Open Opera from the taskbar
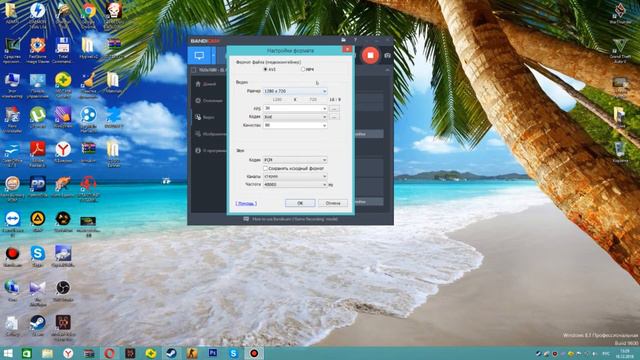Viewport: 640px width, 360px height. [109, 353]
